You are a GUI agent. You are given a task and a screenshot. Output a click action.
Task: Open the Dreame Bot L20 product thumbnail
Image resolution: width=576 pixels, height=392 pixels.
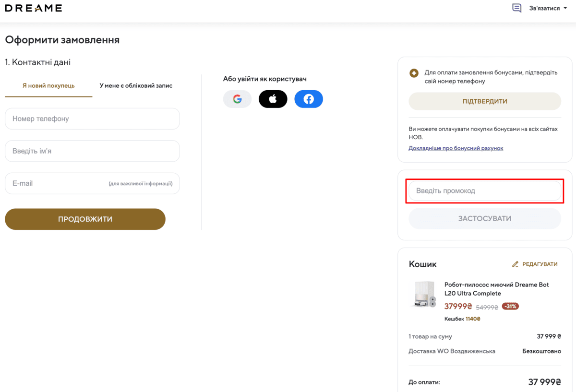click(424, 294)
